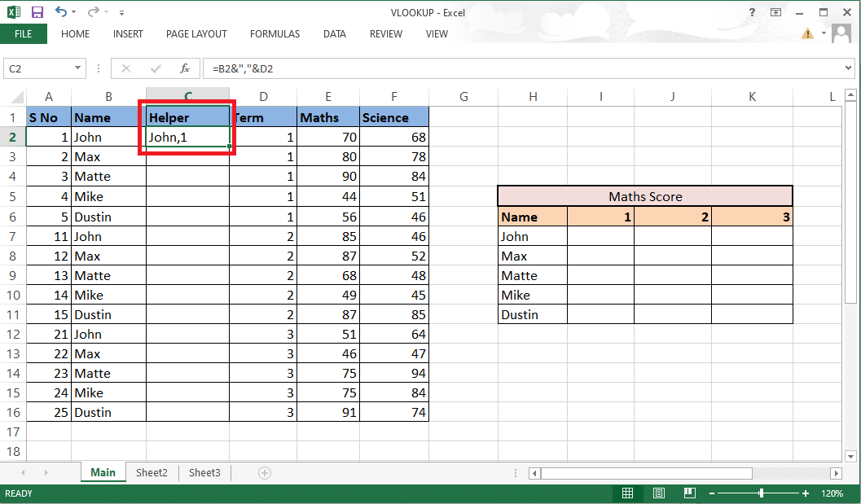This screenshot has height=504, width=861.
Task: Click cell containing John,1
Action: (x=188, y=138)
